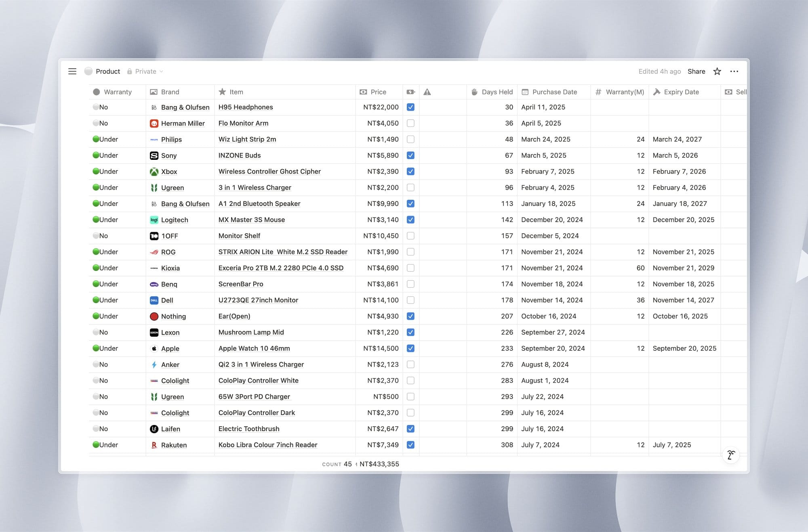The height and width of the screenshot is (532, 808).
Task: Click the Count 45 calculation at table bottom
Action: (338, 464)
